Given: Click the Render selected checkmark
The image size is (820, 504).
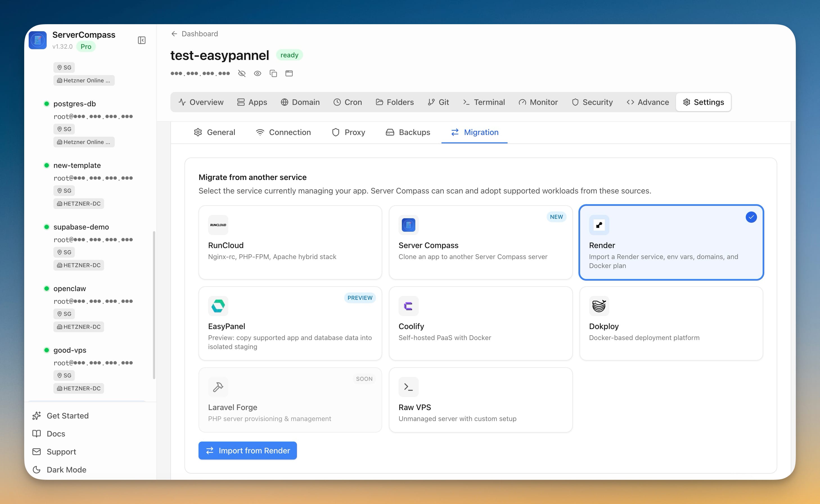Looking at the screenshot, I should click(751, 217).
